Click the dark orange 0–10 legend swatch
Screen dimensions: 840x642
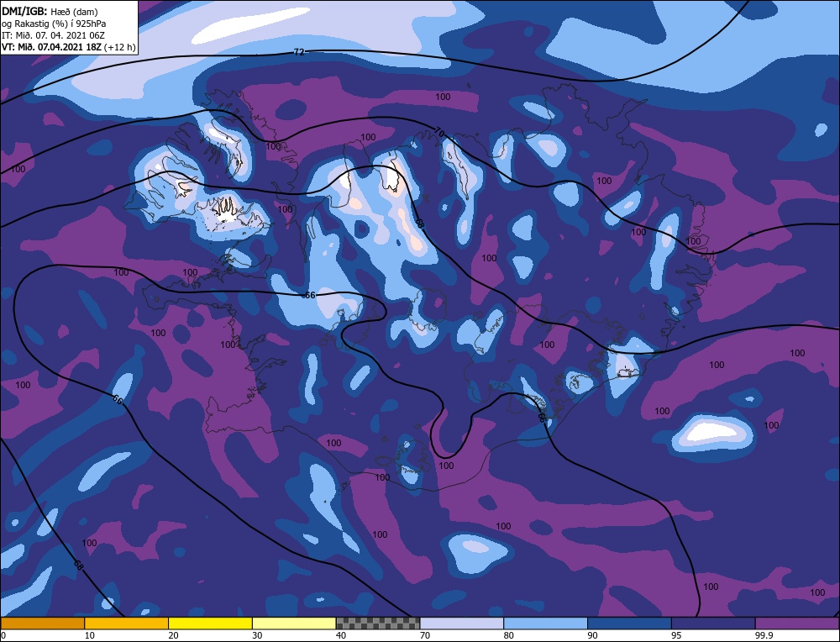pyautogui.click(x=42, y=624)
